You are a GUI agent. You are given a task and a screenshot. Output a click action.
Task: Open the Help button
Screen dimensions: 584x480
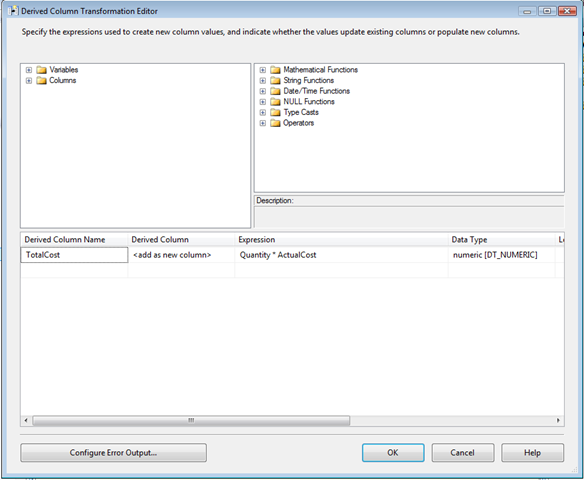[x=532, y=453]
